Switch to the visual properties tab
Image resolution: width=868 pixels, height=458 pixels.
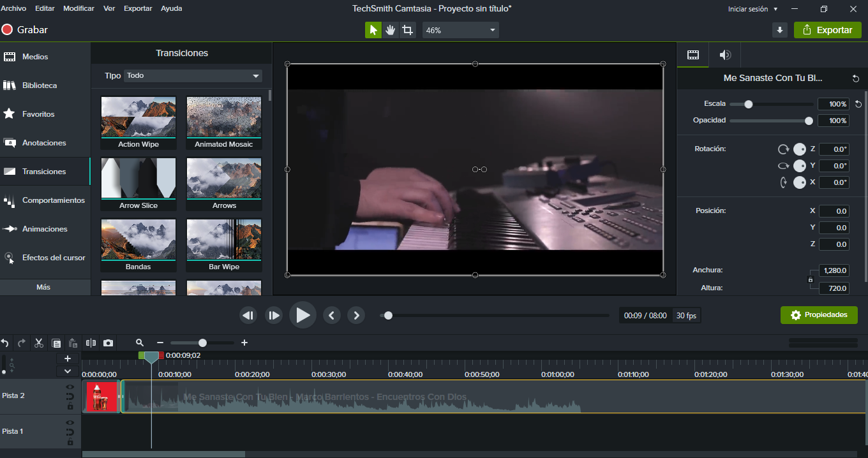[693, 55]
